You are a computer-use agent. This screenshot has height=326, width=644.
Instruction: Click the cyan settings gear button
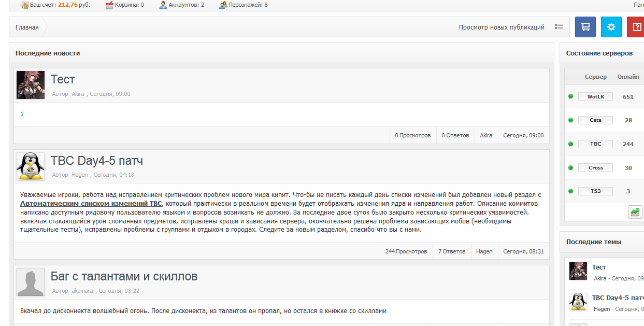(x=611, y=27)
